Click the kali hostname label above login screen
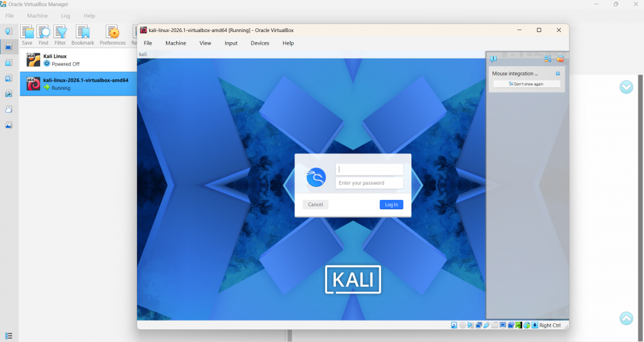 tap(143, 54)
